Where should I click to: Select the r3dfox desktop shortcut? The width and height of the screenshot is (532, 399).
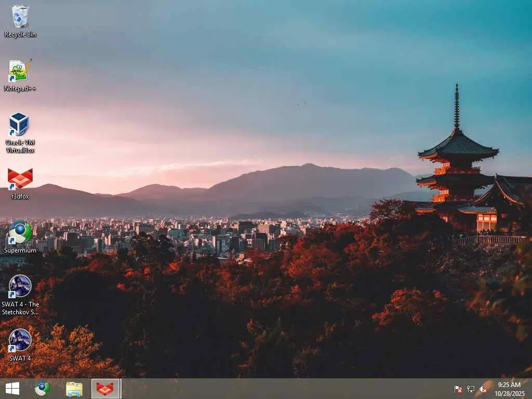(20, 183)
